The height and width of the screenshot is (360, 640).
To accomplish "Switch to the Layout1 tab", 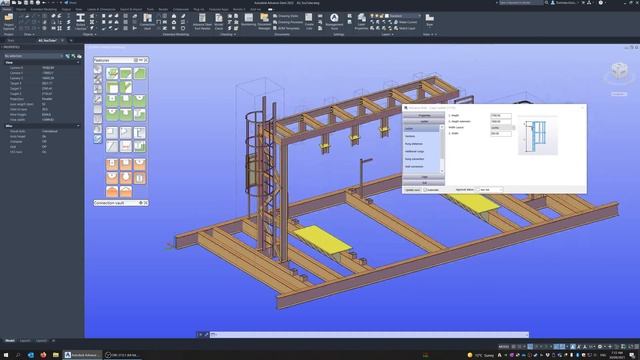I will click(25, 340).
